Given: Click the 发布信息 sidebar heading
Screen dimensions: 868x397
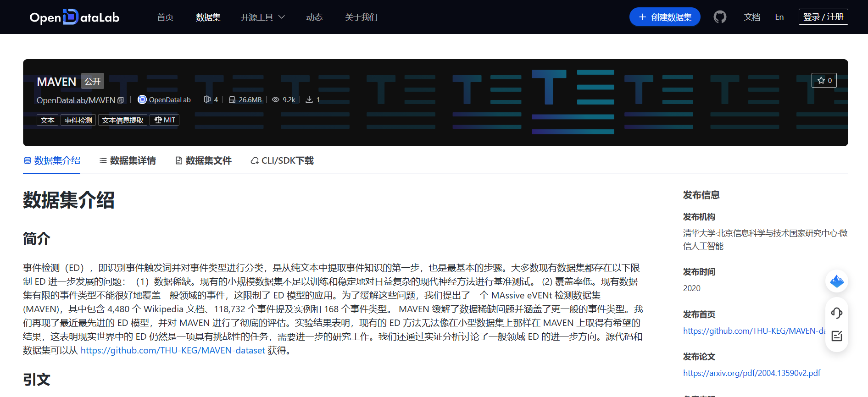Looking at the screenshot, I should tap(701, 195).
